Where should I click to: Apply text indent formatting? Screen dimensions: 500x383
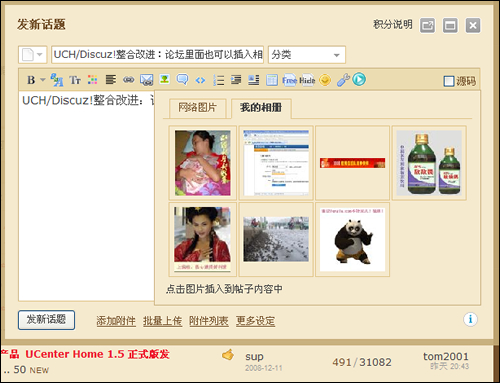tap(236, 80)
